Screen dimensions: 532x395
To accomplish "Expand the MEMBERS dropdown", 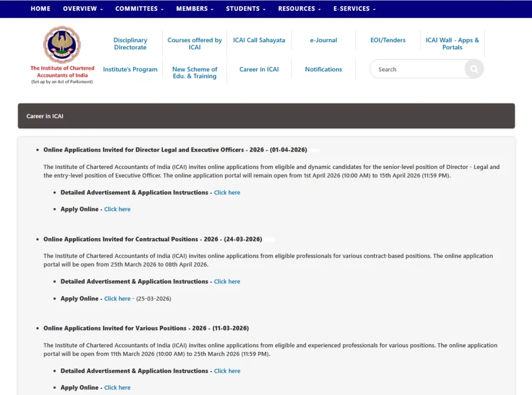I will (x=194, y=8).
